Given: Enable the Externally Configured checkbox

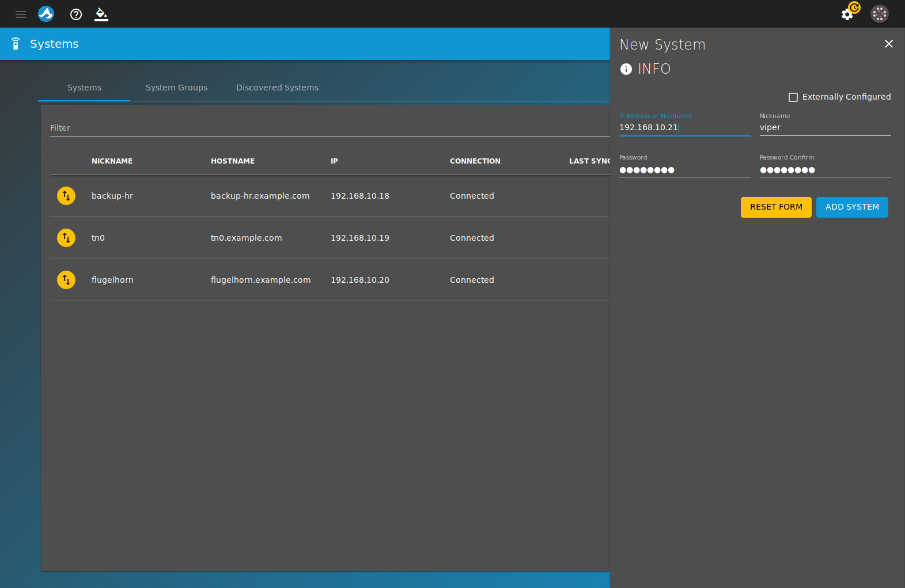Looking at the screenshot, I should pyautogui.click(x=793, y=97).
